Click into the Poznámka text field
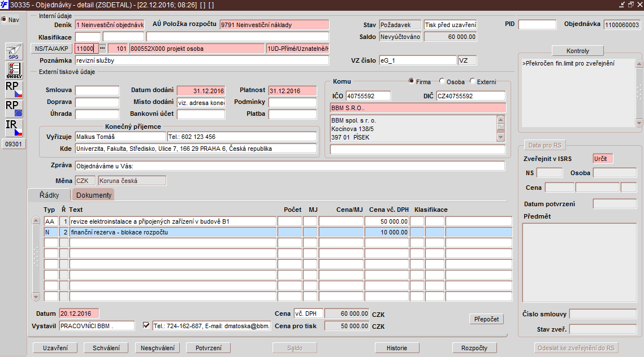The width and height of the screenshot is (644, 357). [x=201, y=60]
